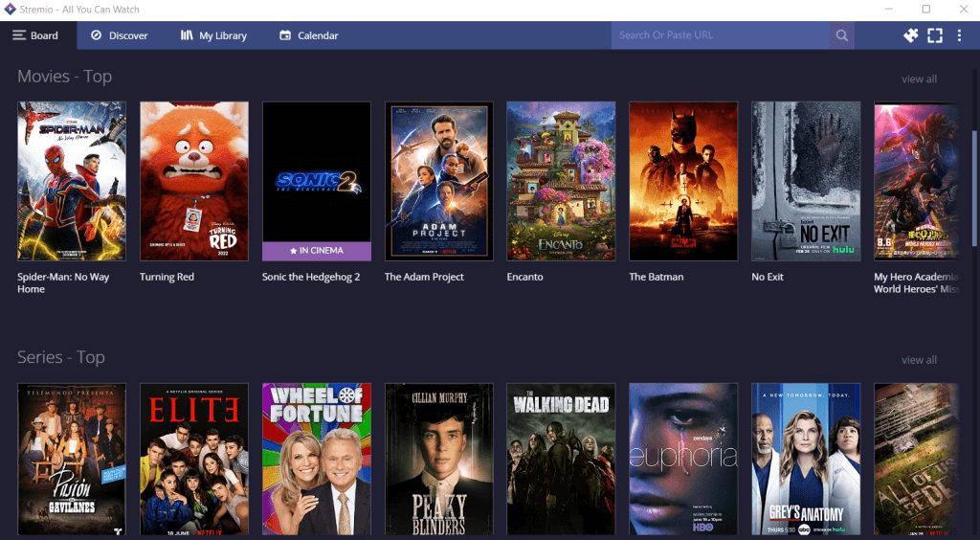Open the My Hero Academia movie poster

[916, 181]
